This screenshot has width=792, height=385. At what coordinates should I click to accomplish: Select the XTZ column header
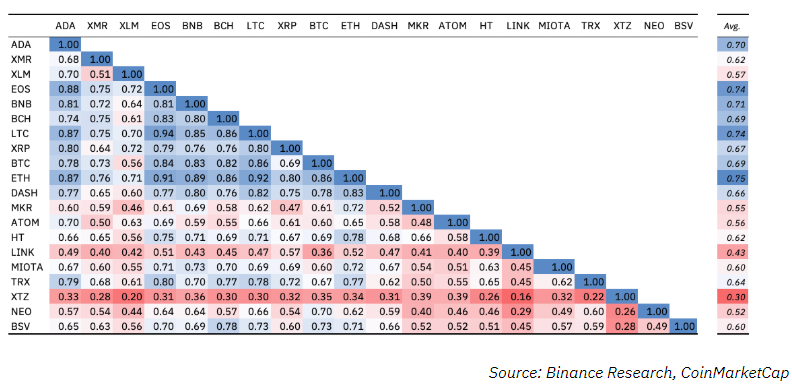click(622, 26)
